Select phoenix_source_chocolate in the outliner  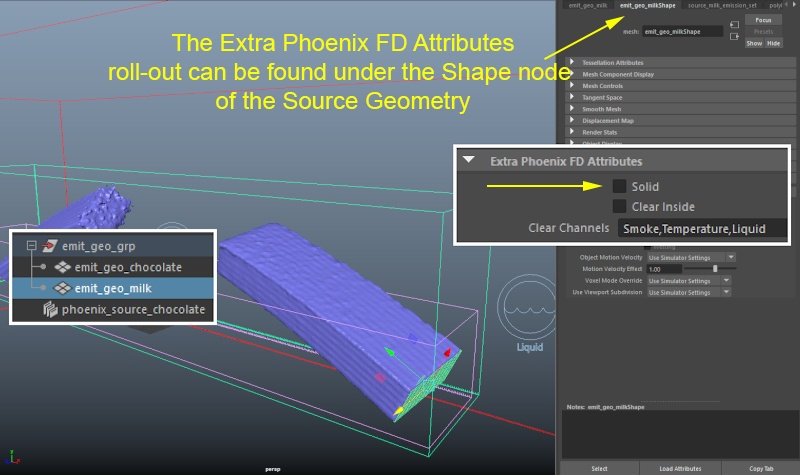click(133, 309)
